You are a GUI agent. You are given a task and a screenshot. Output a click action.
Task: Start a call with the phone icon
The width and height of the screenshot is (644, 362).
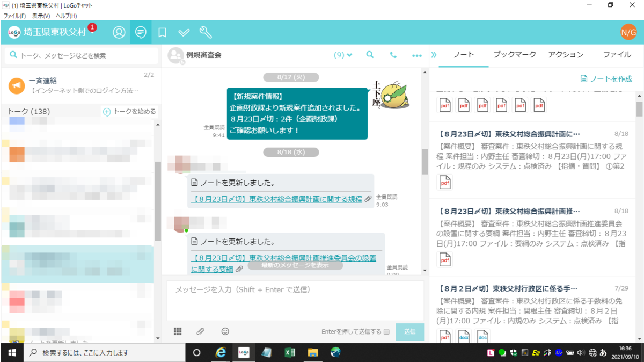(393, 55)
